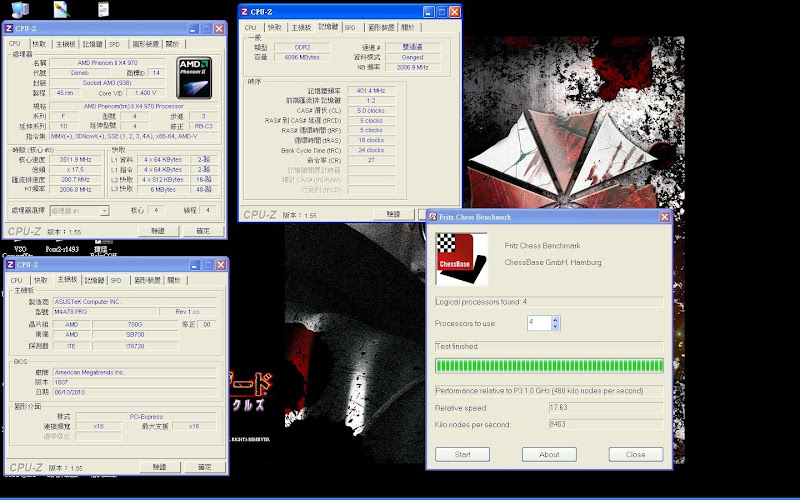Click 驗證 button in mainboard CPU-Z window
The width and height of the screenshot is (800, 500).
click(160, 467)
